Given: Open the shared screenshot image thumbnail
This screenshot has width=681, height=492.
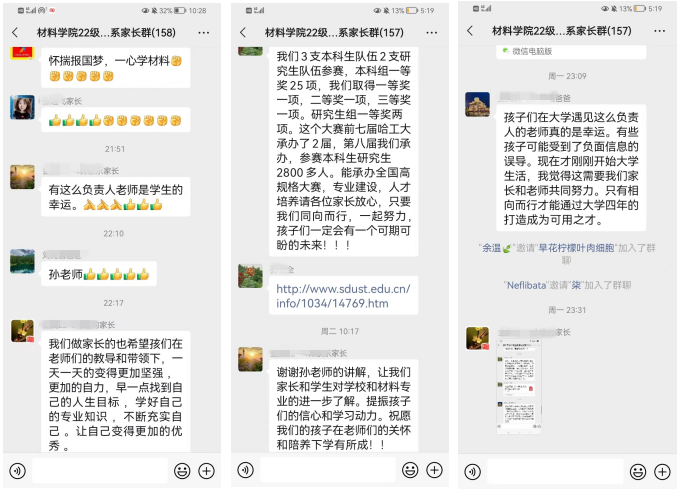Looking at the screenshot, I should tap(519, 386).
